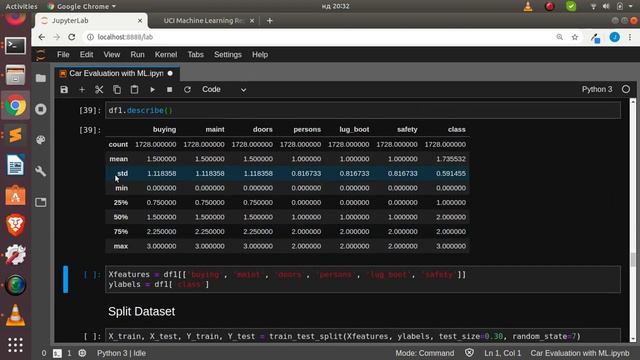
Task: Open the Kernel menu
Action: coord(166,55)
